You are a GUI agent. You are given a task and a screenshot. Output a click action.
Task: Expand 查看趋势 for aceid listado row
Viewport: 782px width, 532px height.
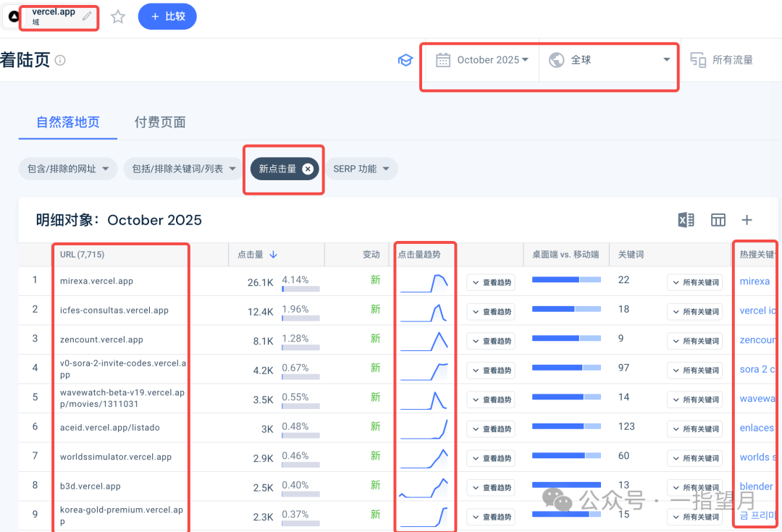coord(491,429)
